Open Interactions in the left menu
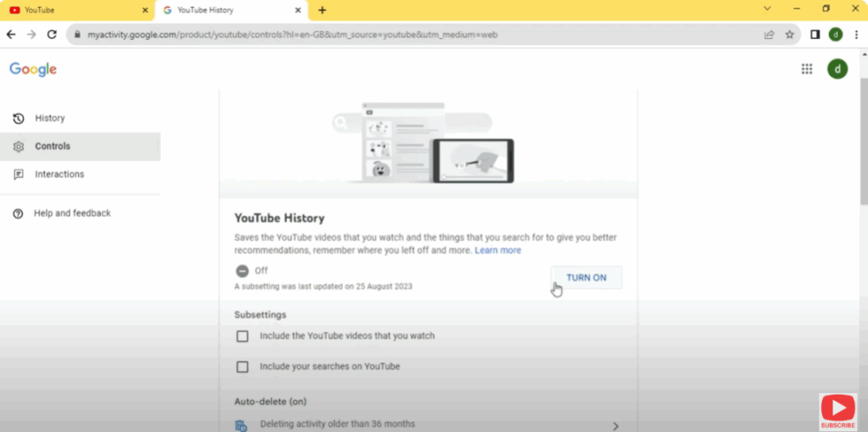Image resolution: width=868 pixels, height=432 pixels. click(x=81, y=174)
